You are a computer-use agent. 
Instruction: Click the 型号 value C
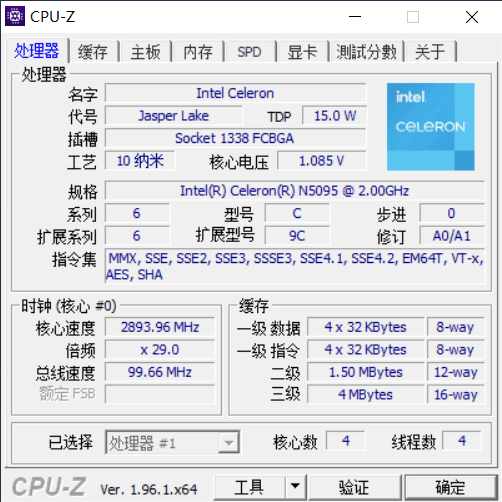[297, 213]
